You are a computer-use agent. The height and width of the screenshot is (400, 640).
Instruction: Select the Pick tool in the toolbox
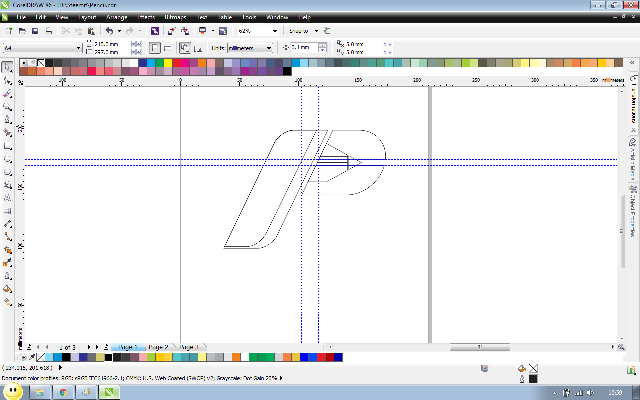coord(8,67)
